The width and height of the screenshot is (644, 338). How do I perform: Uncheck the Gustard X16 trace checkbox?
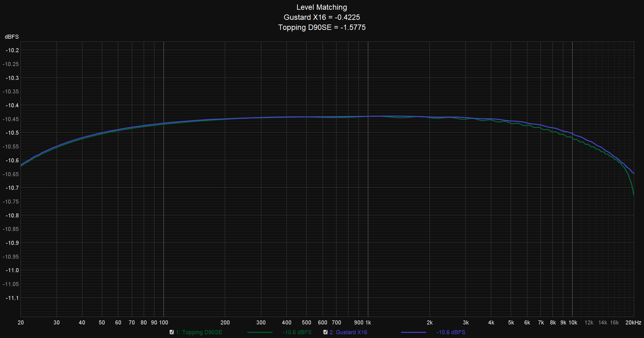[x=325, y=332]
